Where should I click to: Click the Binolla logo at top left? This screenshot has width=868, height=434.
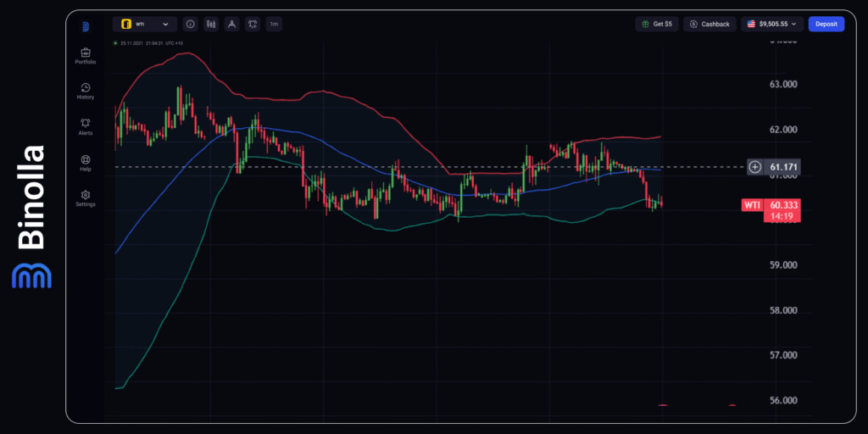pos(86,26)
